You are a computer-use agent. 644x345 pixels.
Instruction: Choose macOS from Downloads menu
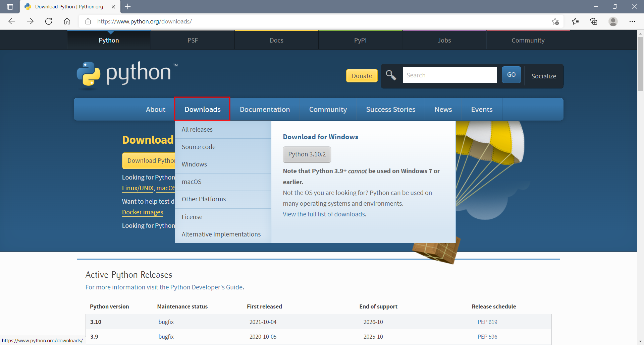click(x=223, y=182)
